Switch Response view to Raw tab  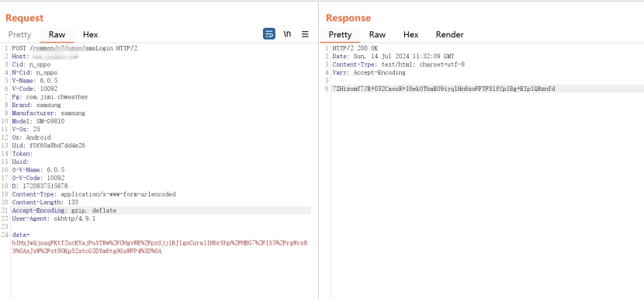pyautogui.click(x=377, y=34)
